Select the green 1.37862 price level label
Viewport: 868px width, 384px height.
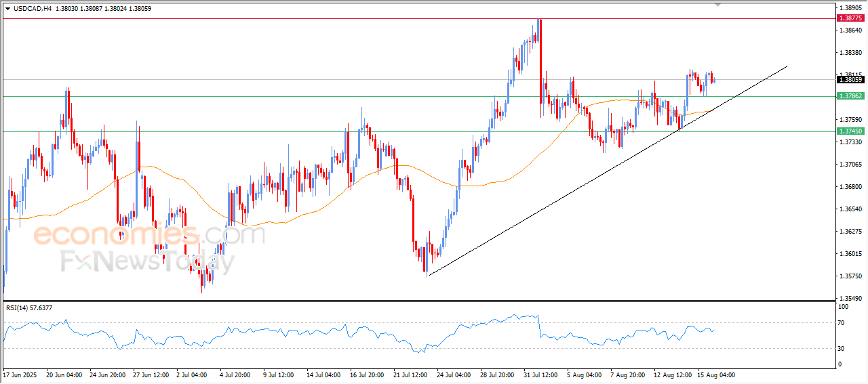tap(850, 96)
